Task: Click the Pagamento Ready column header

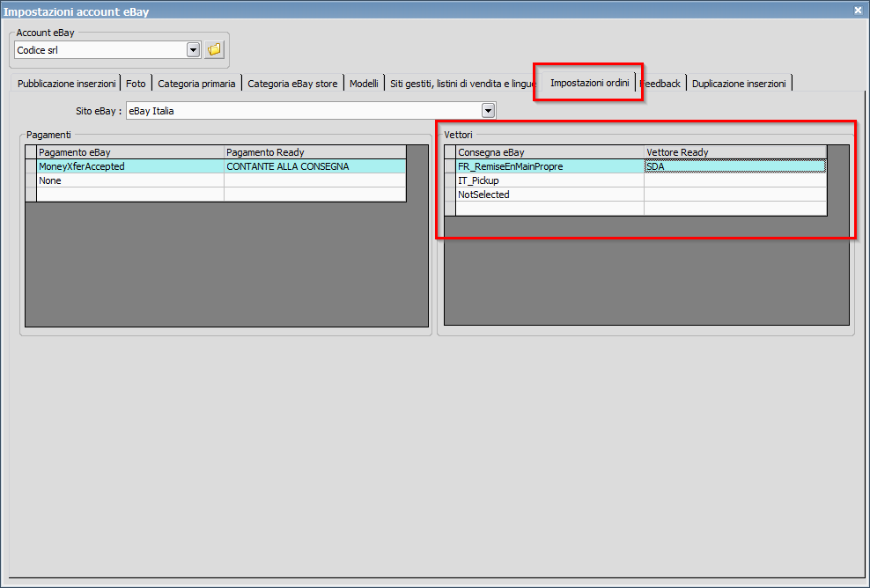Action: click(x=315, y=152)
